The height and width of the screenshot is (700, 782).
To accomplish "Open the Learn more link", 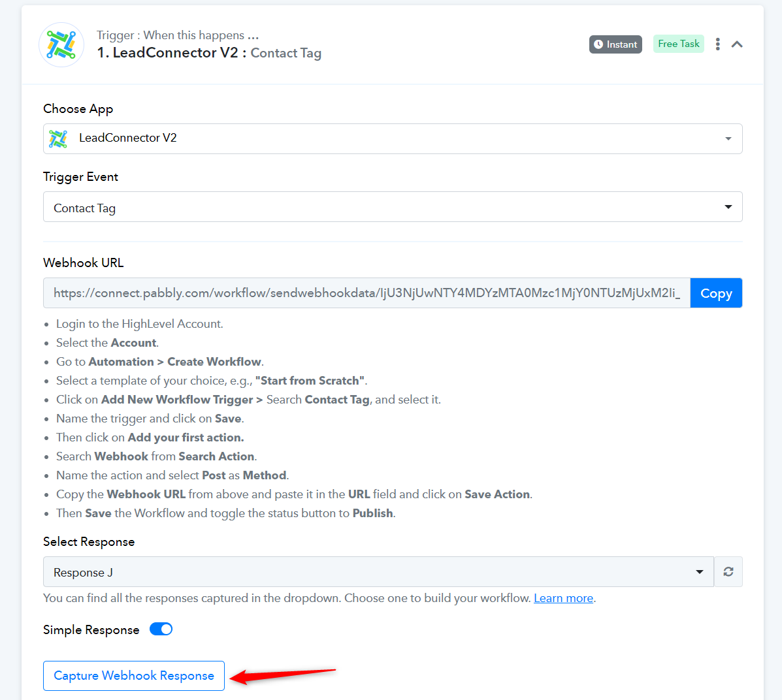I will (x=563, y=597).
